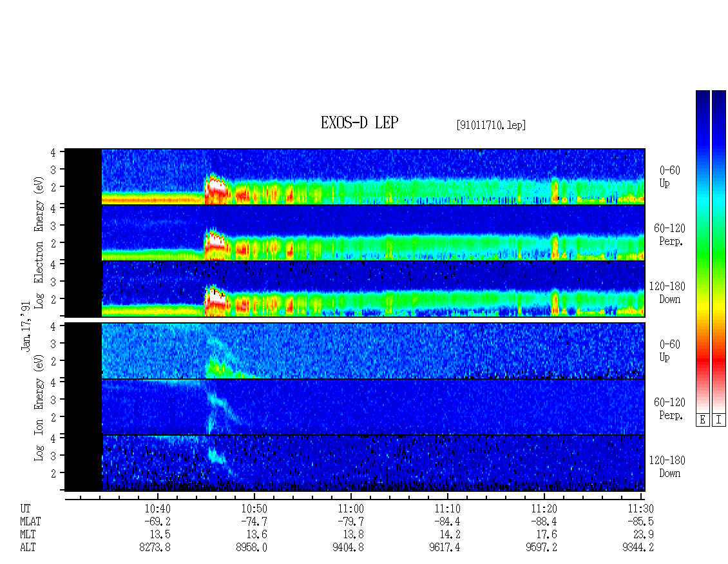
Task: Click the ALT value 9617.4
Action: (445, 548)
